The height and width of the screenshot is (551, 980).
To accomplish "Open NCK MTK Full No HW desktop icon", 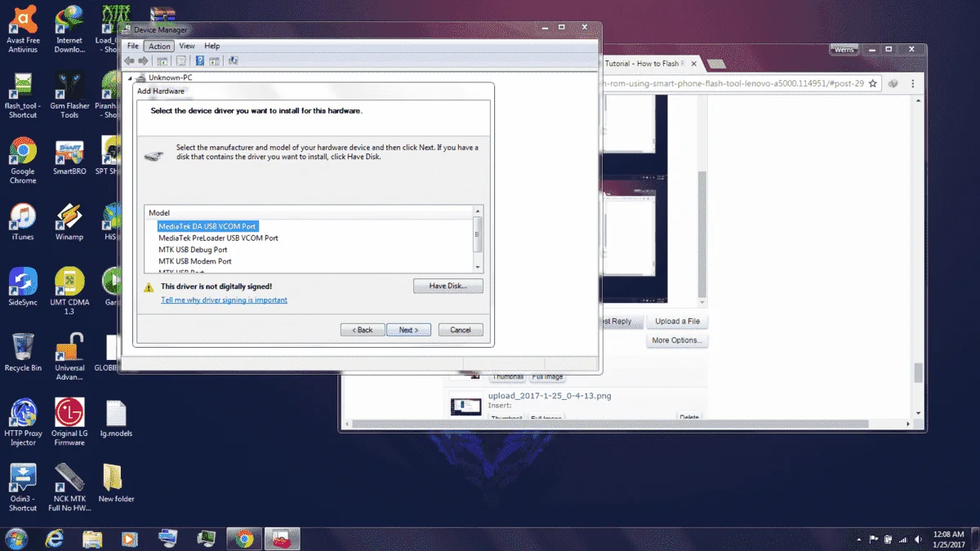I will [x=69, y=487].
